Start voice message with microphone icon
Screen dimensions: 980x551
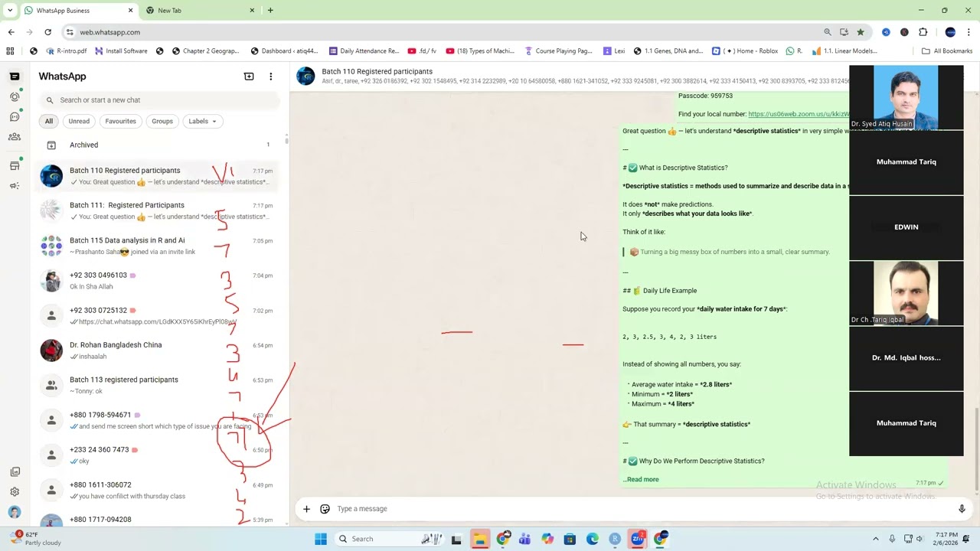[x=962, y=509]
